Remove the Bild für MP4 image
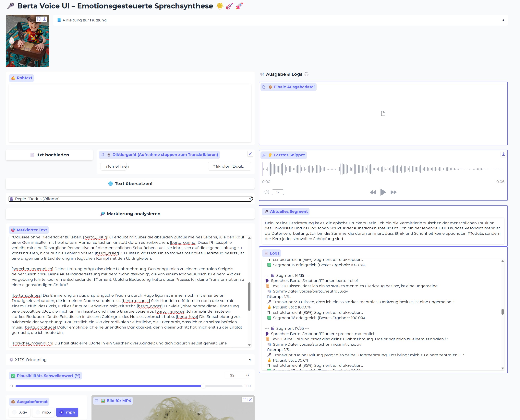This screenshot has width=520, height=420. click(x=250, y=400)
